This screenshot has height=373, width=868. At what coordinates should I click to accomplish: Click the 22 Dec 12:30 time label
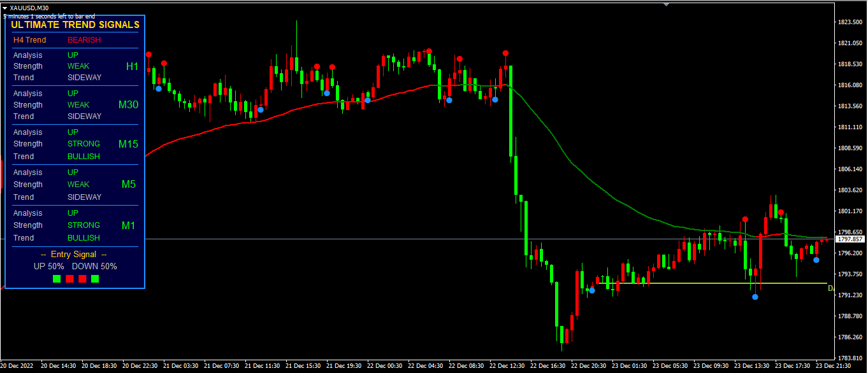[507, 366]
